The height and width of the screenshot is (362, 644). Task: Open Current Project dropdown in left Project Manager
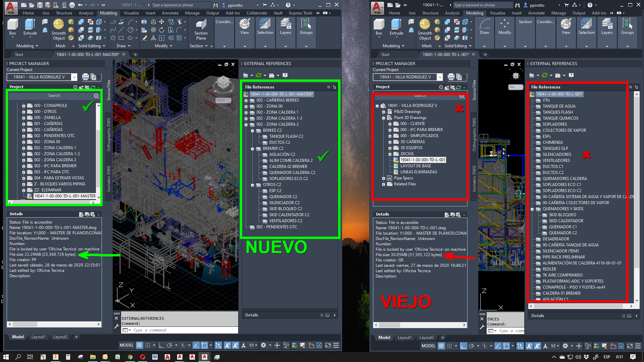[x=74, y=77]
